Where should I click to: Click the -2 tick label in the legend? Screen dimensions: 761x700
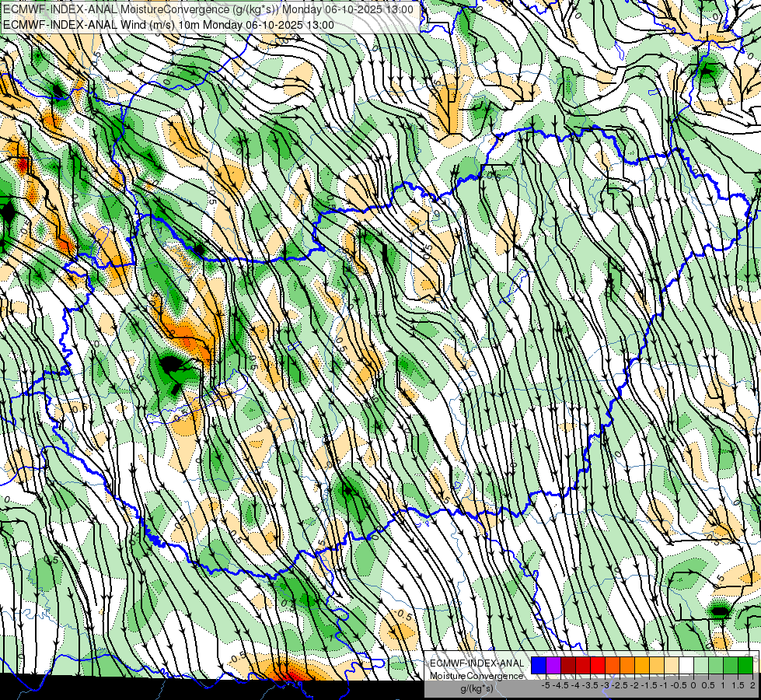(635, 685)
